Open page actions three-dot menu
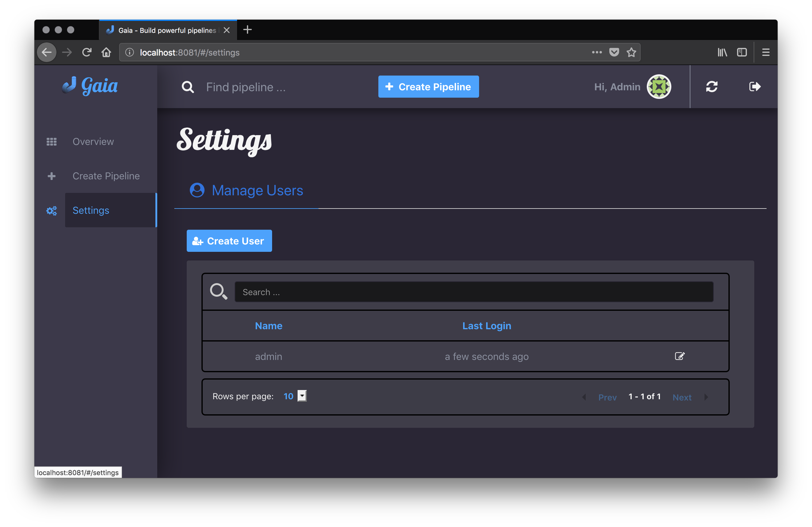 597,52
